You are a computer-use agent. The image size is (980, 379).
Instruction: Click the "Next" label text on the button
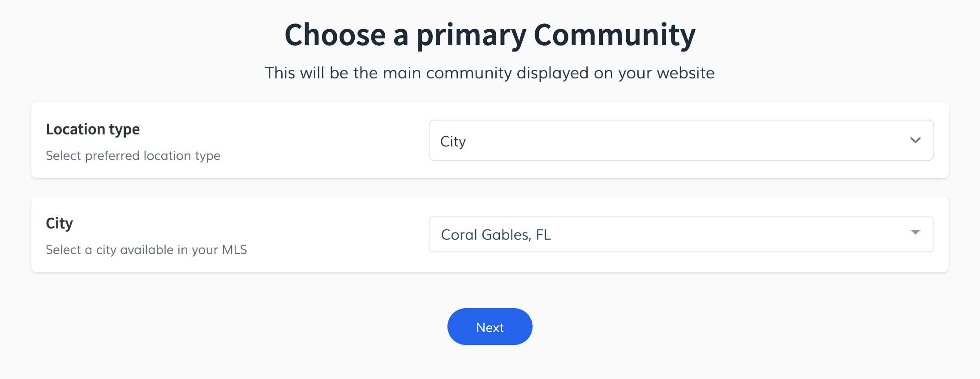(490, 327)
